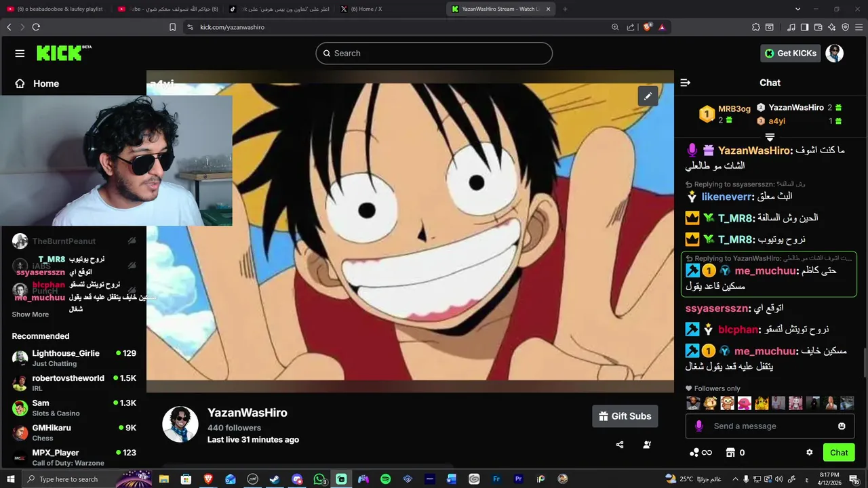Open the user profile avatar menu
This screenshot has height=488, width=868.
coord(835,54)
